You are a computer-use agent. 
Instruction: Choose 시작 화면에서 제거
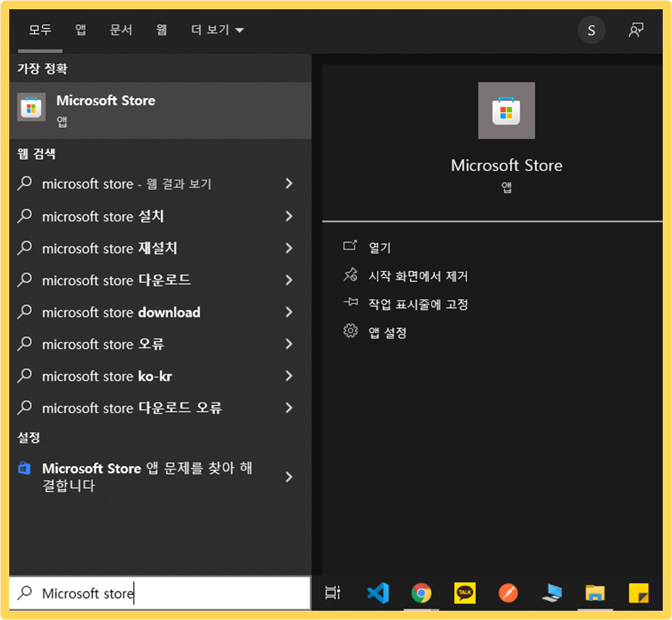(418, 276)
